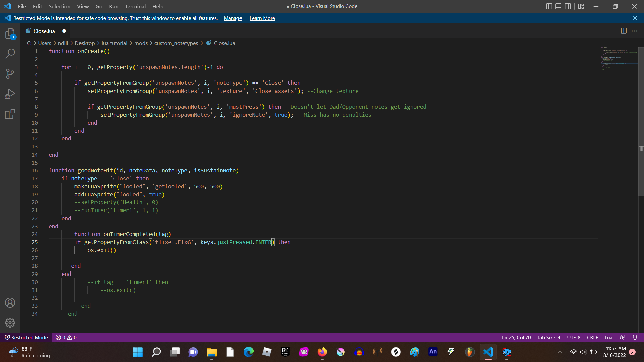Open the Search view icon
Viewport: 644px width, 362px height.
[x=10, y=54]
